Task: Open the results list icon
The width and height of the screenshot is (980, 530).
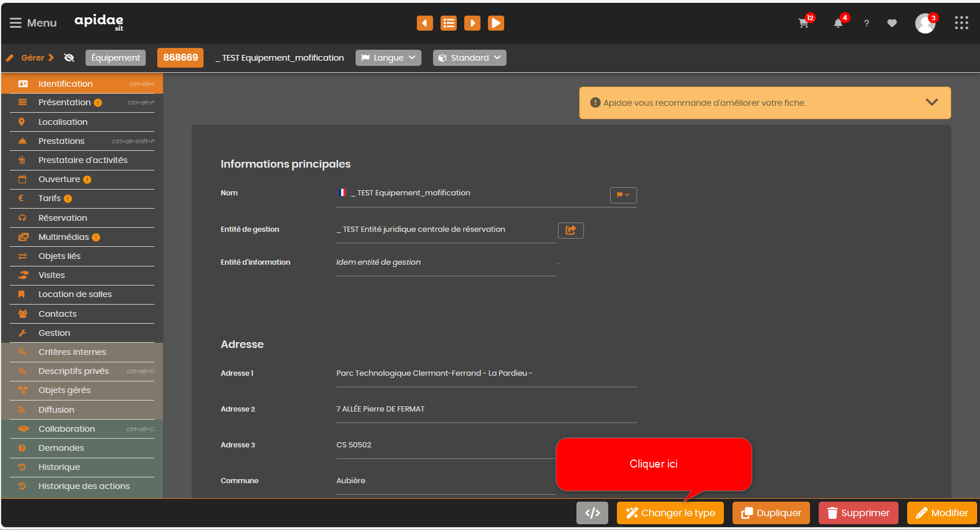Action: [x=449, y=23]
